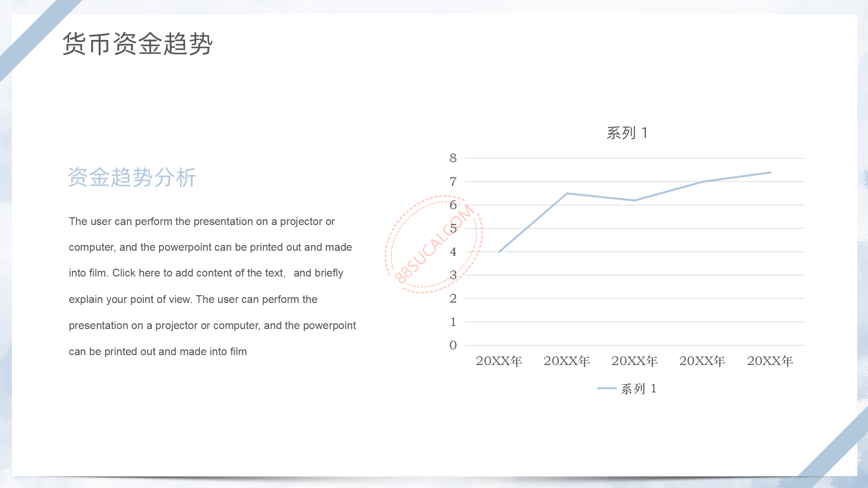Click the line "computer, and the powerpoint can be printed out and made"
This screenshot has width=868, height=488.
(x=210, y=247)
